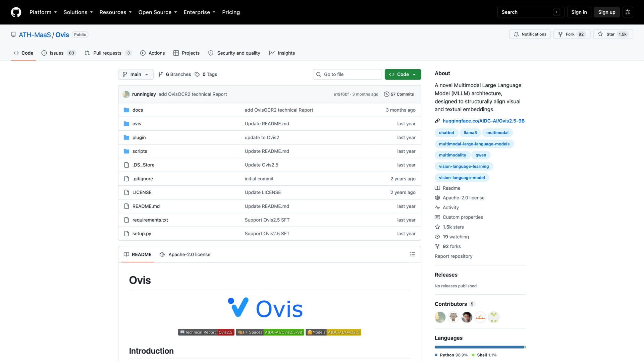
Task: Open the plugin folder
Action: pyautogui.click(x=139, y=137)
